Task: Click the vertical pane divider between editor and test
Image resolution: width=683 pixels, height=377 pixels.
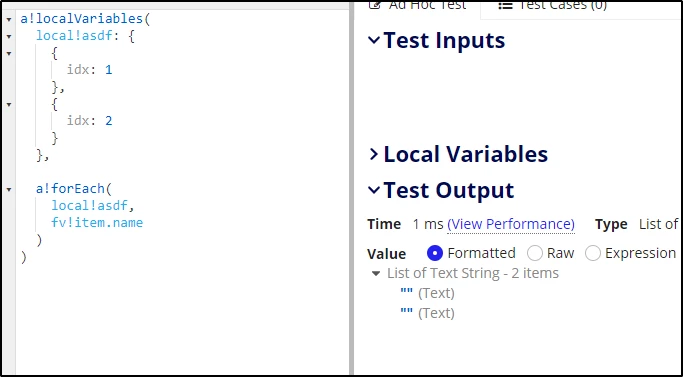Action: pyautogui.click(x=352, y=188)
